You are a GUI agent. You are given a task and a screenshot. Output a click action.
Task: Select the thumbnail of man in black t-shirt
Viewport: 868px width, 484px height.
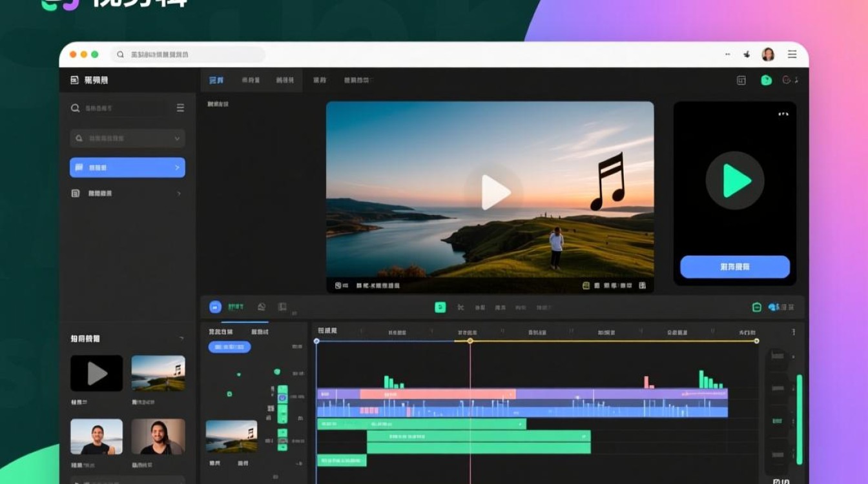(x=96, y=437)
